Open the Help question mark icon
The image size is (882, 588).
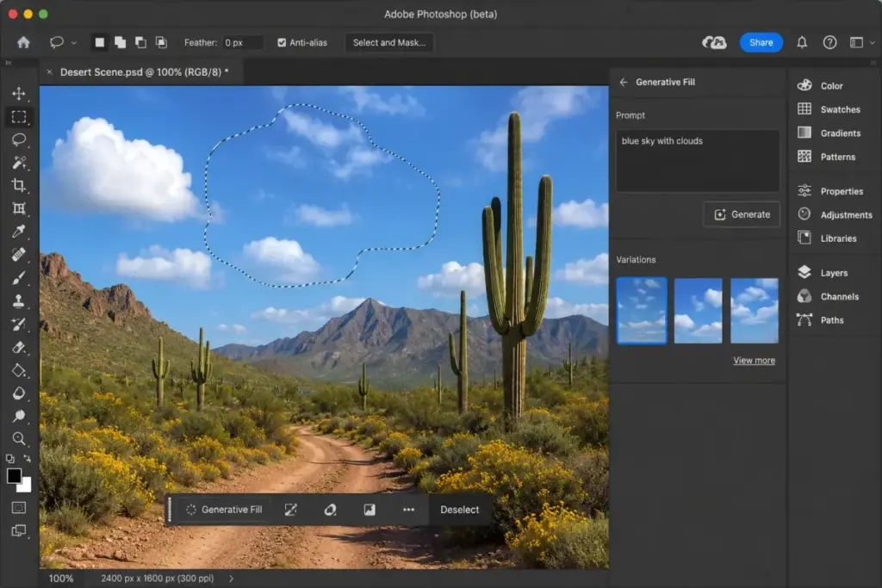pos(829,42)
